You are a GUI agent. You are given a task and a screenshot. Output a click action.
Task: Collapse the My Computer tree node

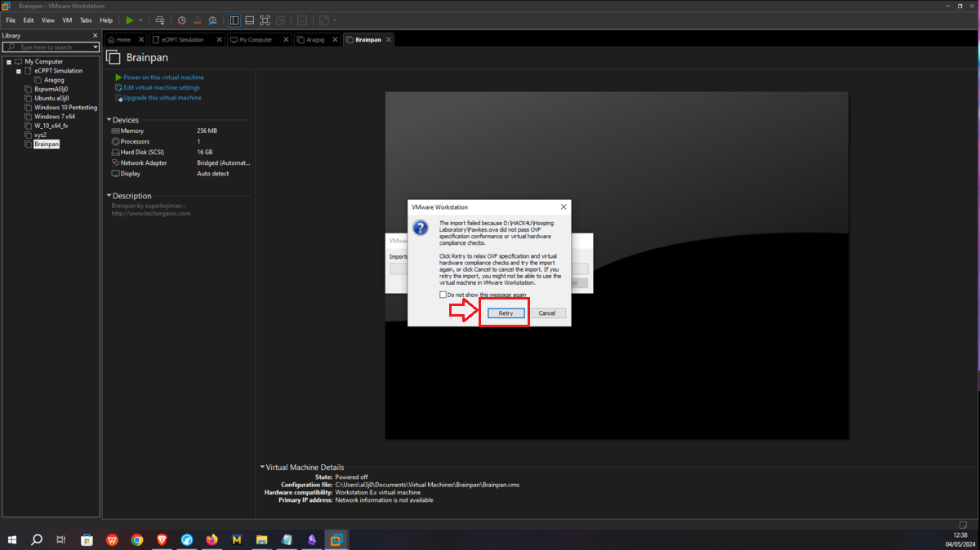[8, 62]
